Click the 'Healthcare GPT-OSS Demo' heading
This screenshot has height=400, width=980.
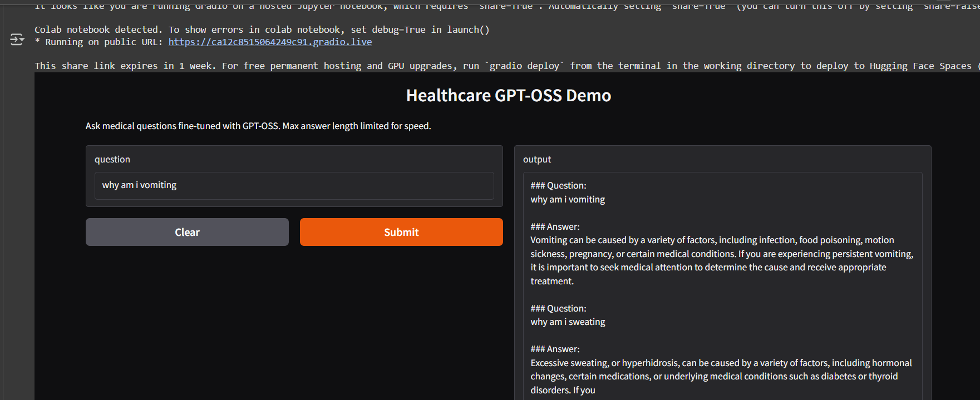point(509,96)
